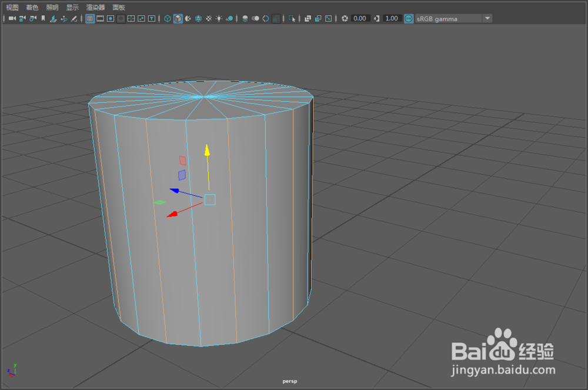
Task: Click the Bookmarks icon
Action: [x=43, y=18]
